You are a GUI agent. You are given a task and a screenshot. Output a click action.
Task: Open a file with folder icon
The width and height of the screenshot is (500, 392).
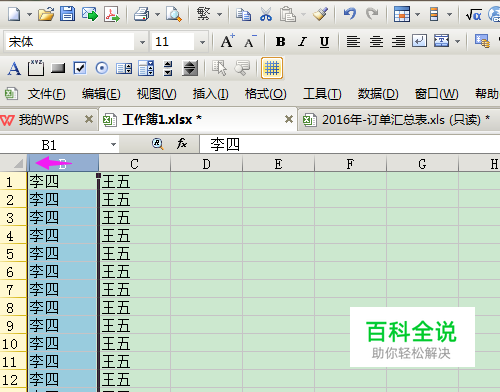tap(46, 14)
